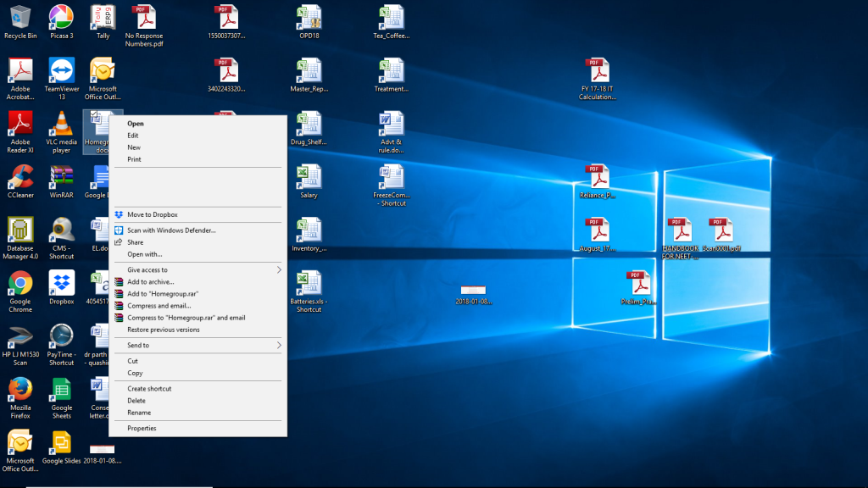The image size is (868, 488).
Task: Select the FreezeCom Shortcut icon
Action: 392,186
